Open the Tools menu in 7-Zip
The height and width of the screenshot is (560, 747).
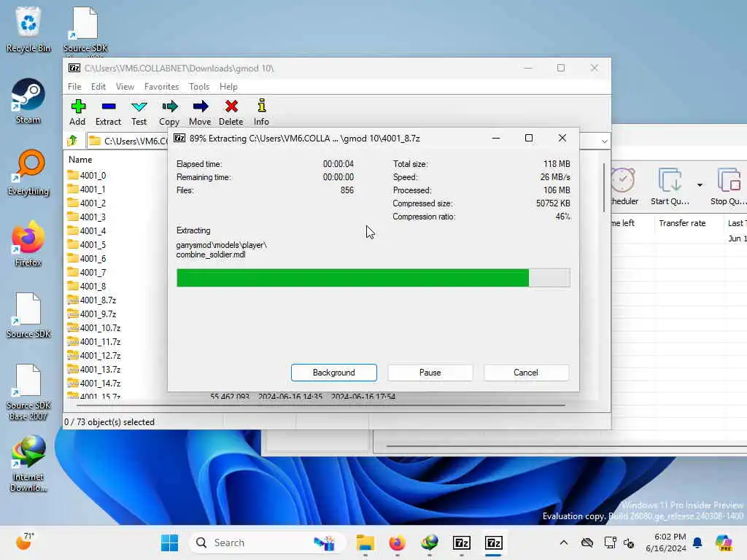tap(199, 87)
